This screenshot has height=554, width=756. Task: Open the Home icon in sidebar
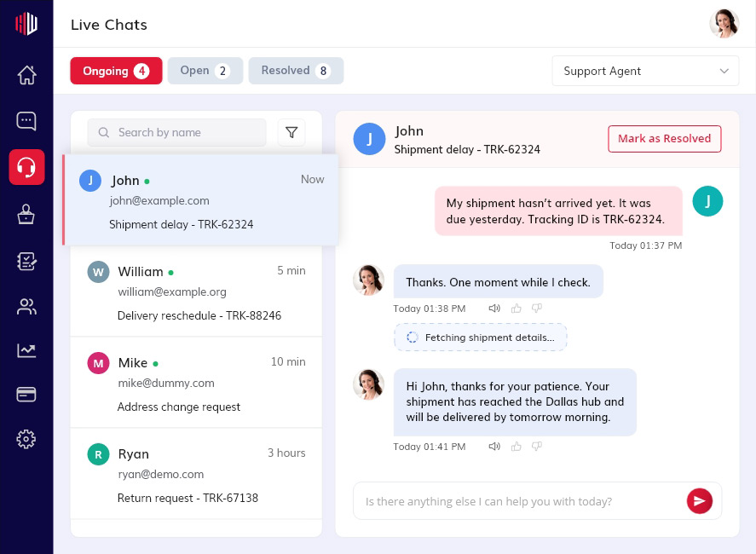[x=26, y=75]
